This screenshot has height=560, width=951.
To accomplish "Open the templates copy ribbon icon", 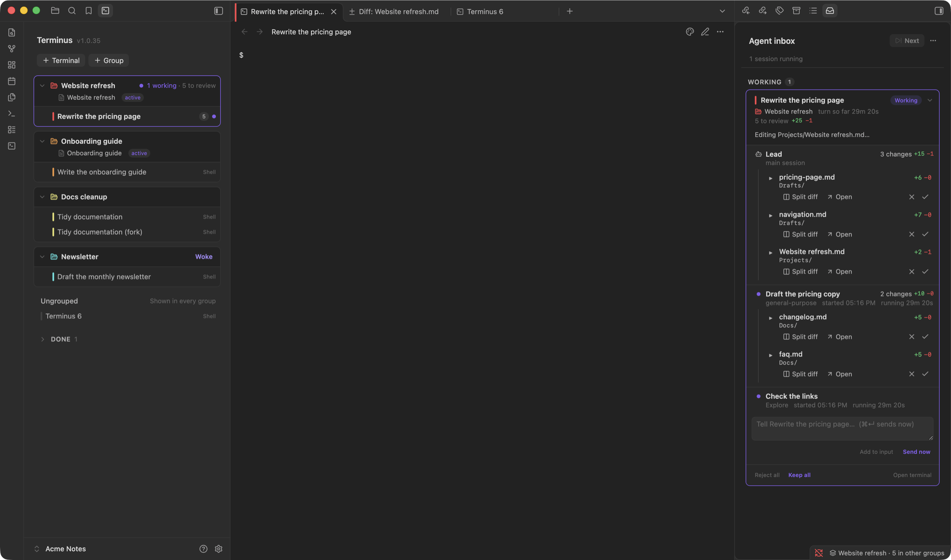I will [11, 97].
